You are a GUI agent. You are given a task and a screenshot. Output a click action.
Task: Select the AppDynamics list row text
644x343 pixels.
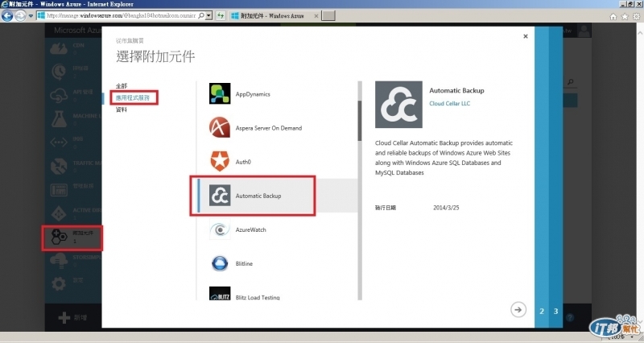(x=253, y=94)
